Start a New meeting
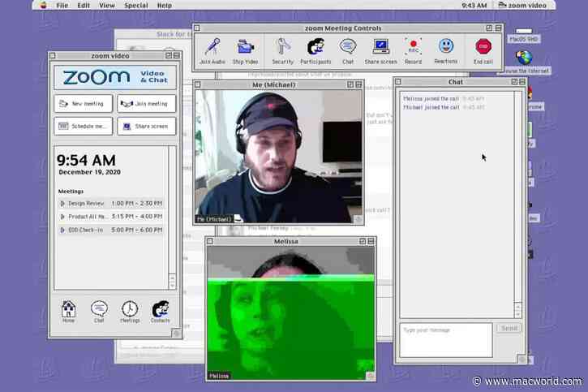The width and height of the screenshot is (588, 392). (x=84, y=104)
